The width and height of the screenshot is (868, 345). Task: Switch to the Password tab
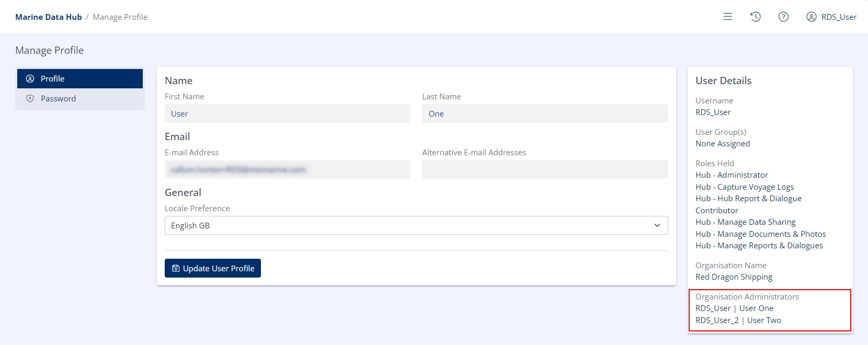pos(80,99)
